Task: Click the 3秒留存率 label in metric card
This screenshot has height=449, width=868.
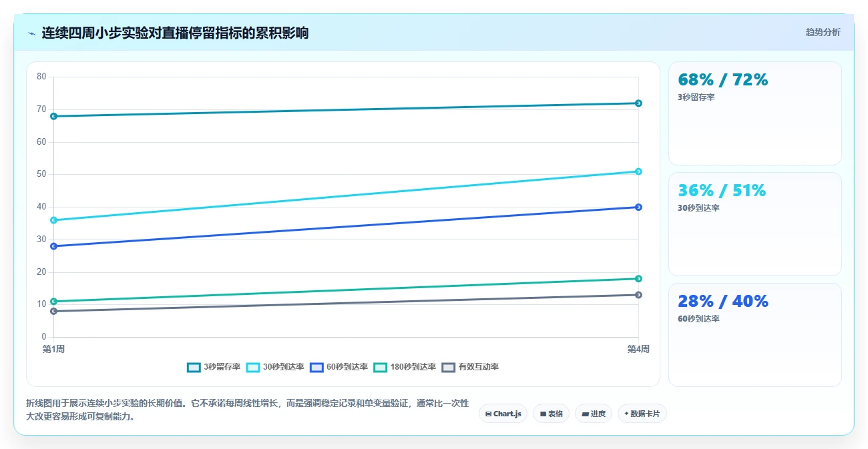Action: (x=696, y=97)
